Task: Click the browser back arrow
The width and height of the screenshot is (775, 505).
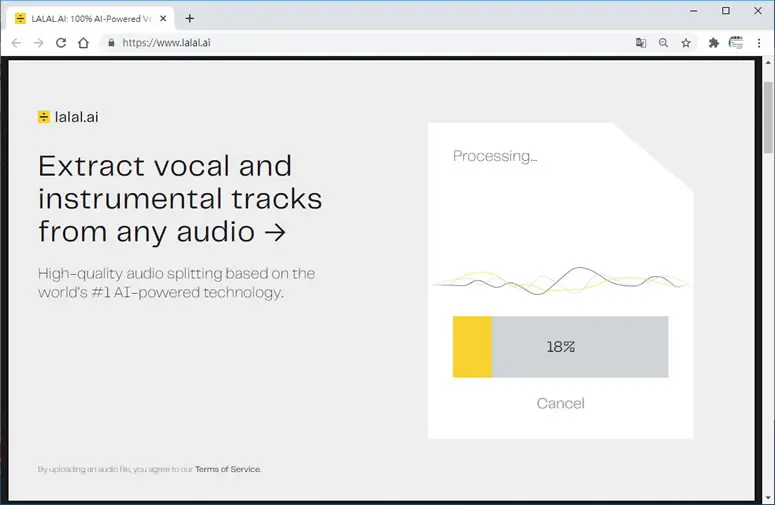Action: [x=16, y=43]
